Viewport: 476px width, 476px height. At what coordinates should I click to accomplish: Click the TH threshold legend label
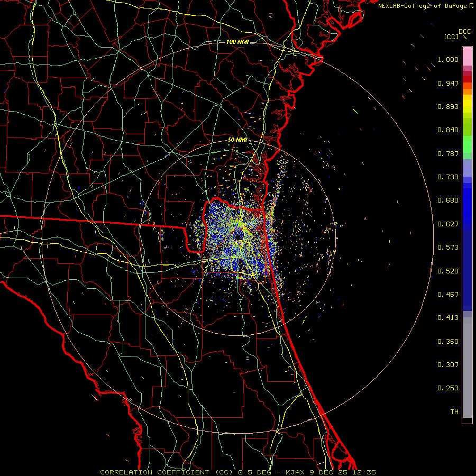tap(454, 412)
